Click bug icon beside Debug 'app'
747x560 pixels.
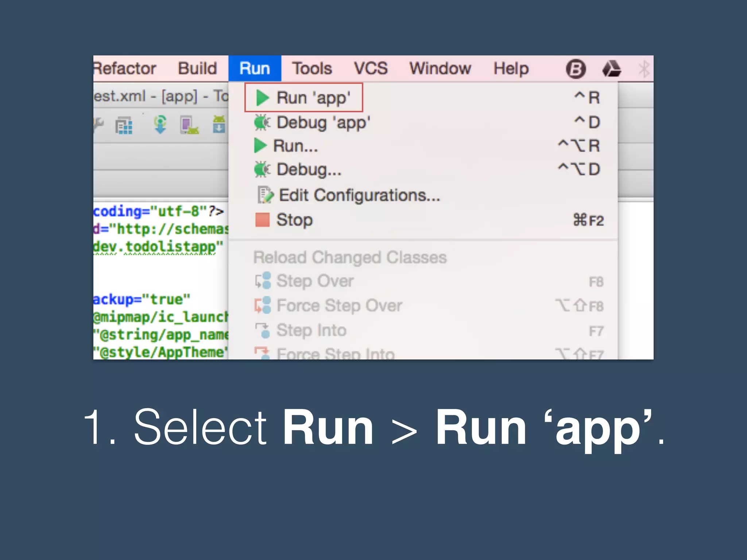262,122
